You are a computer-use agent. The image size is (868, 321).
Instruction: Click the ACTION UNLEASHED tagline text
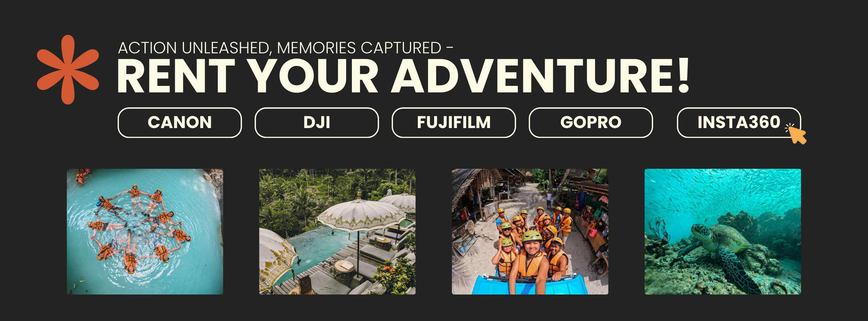(x=285, y=48)
